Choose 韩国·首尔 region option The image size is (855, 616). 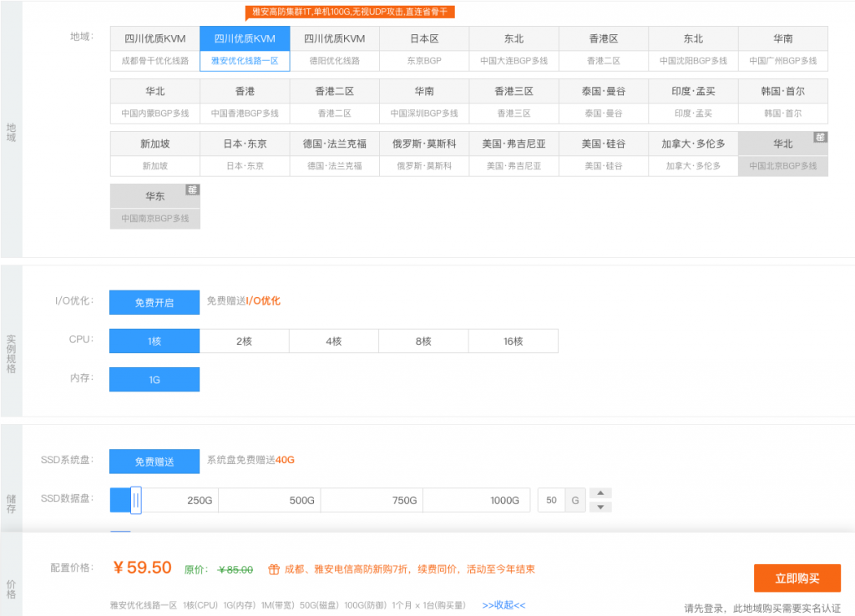tap(782, 102)
